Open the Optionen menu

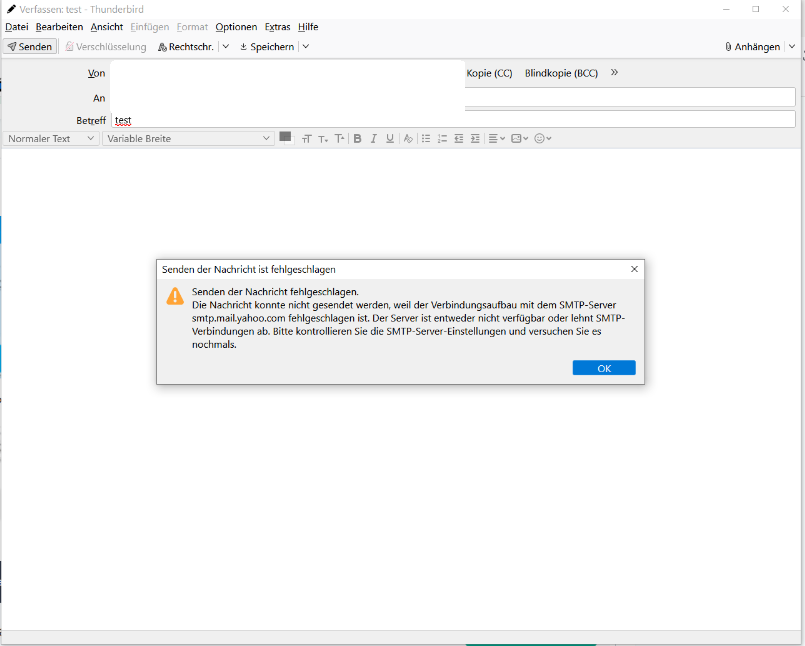point(236,27)
